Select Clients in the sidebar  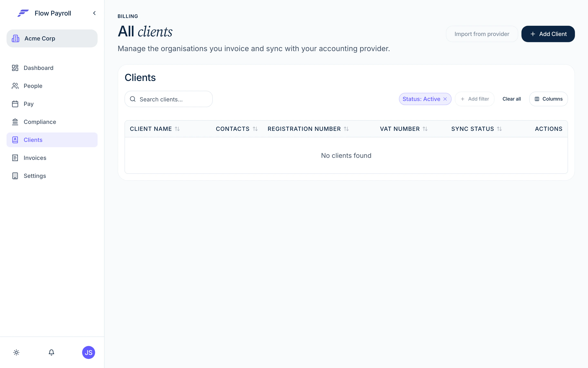(x=52, y=140)
